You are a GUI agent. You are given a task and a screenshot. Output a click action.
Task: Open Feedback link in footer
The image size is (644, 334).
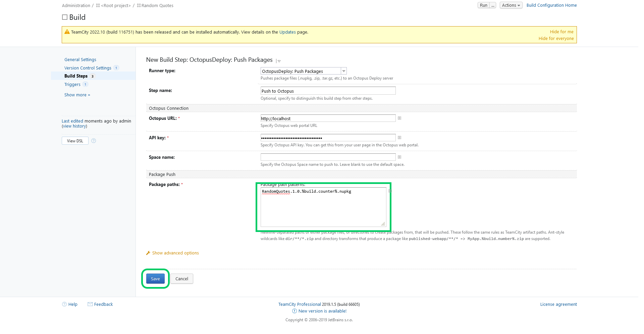(103, 304)
